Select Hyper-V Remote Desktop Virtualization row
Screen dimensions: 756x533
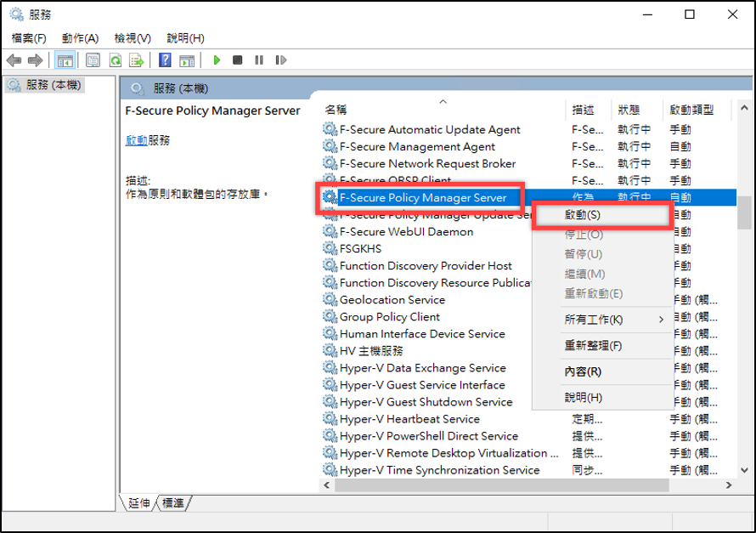coord(528,453)
